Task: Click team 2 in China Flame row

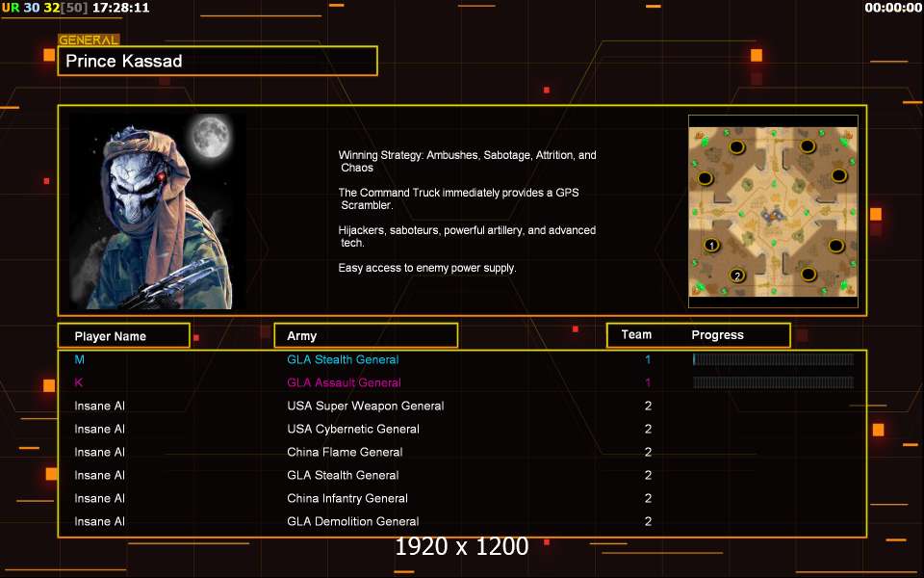Action: (648, 452)
